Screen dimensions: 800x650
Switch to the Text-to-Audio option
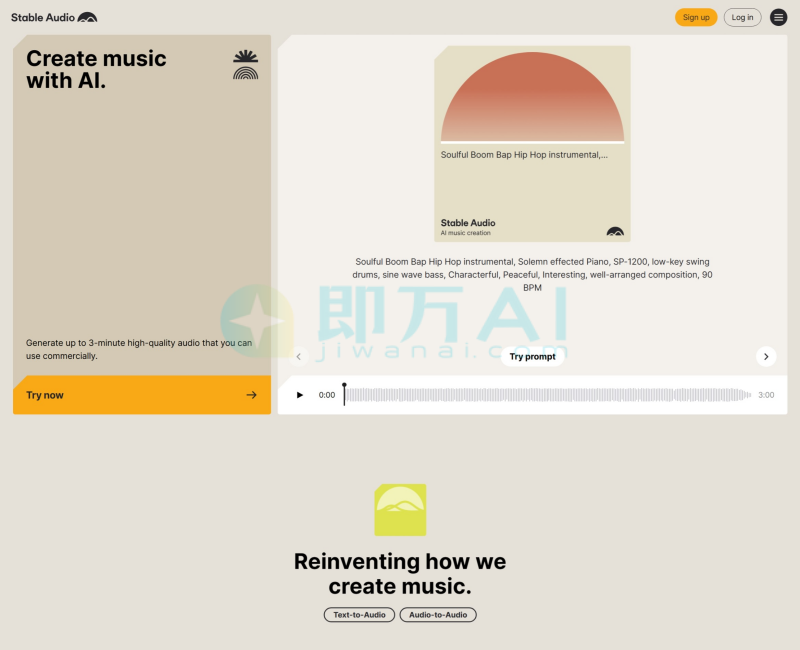tap(359, 615)
